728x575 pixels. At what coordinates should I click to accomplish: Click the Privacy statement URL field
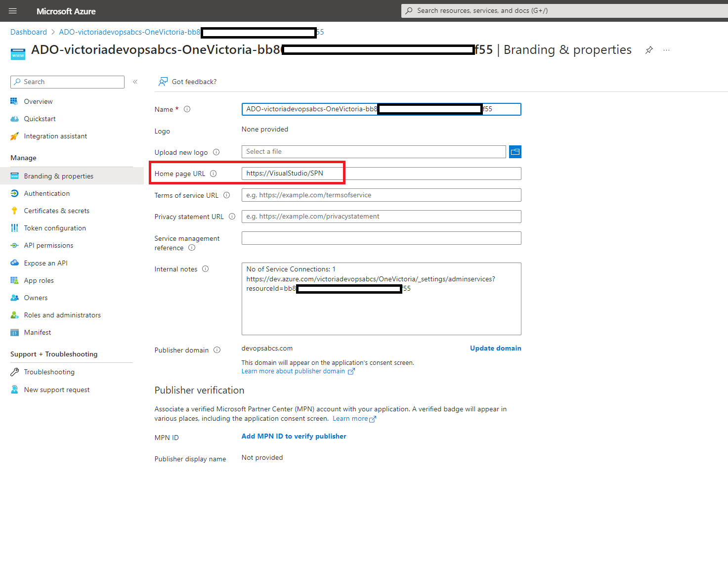381,217
